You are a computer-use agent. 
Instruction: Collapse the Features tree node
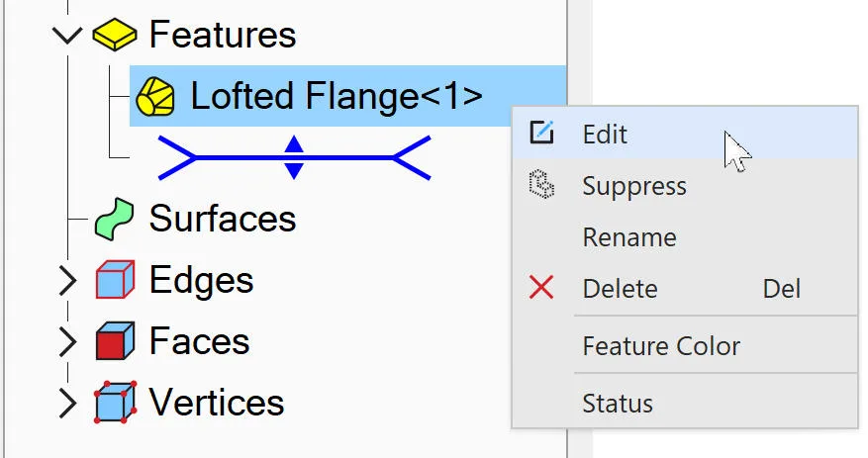pyautogui.click(x=67, y=36)
